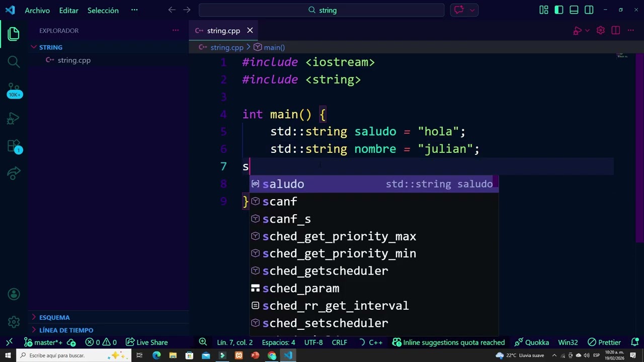Go forward with the right arrow
The width and height of the screenshot is (644, 362).
point(187,10)
